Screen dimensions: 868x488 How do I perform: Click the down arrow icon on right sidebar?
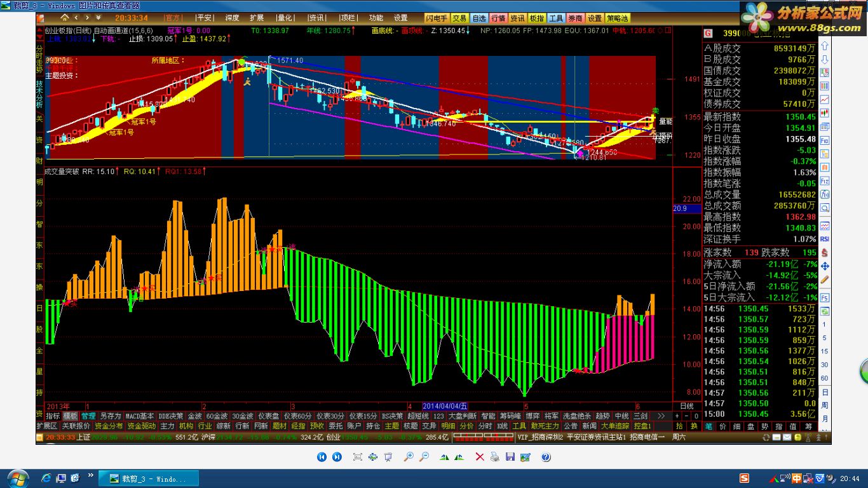click(824, 60)
